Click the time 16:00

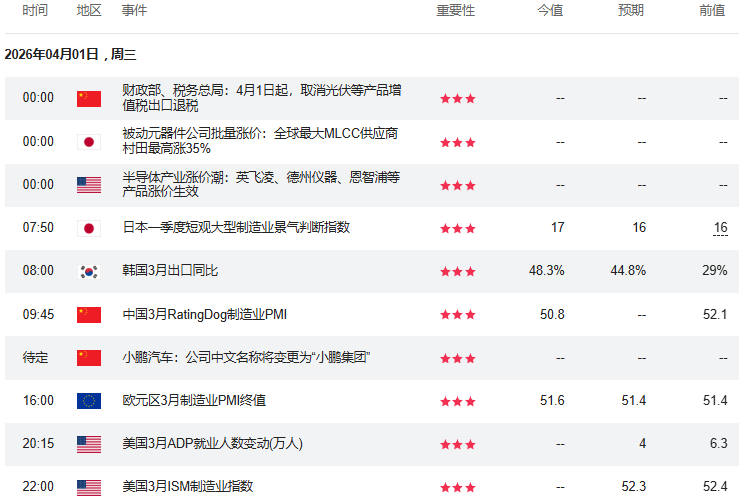(x=38, y=401)
